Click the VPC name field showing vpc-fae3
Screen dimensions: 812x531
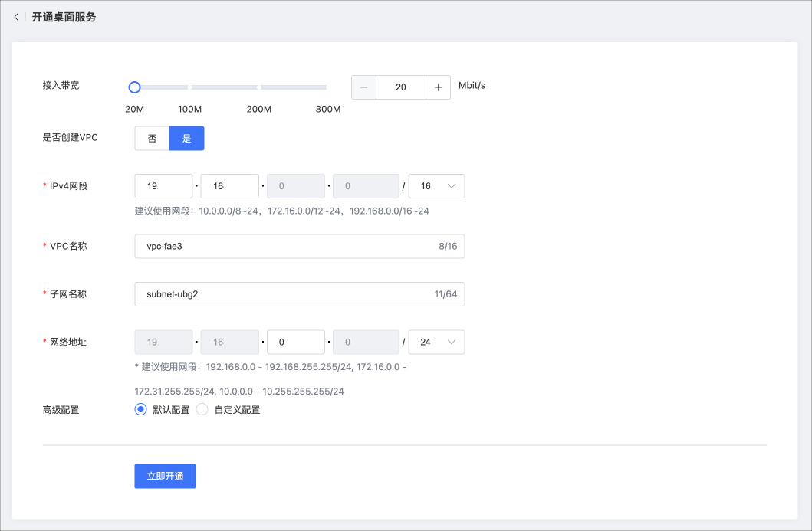coord(299,245)
